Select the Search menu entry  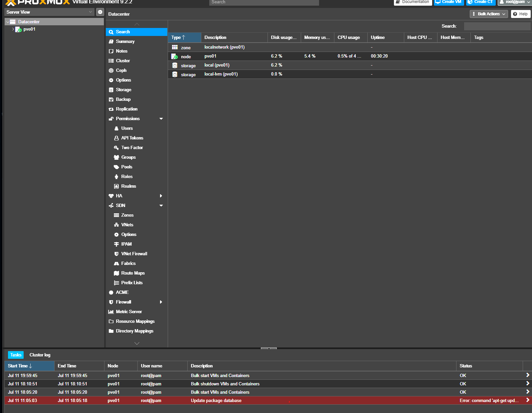click(136, 32)
